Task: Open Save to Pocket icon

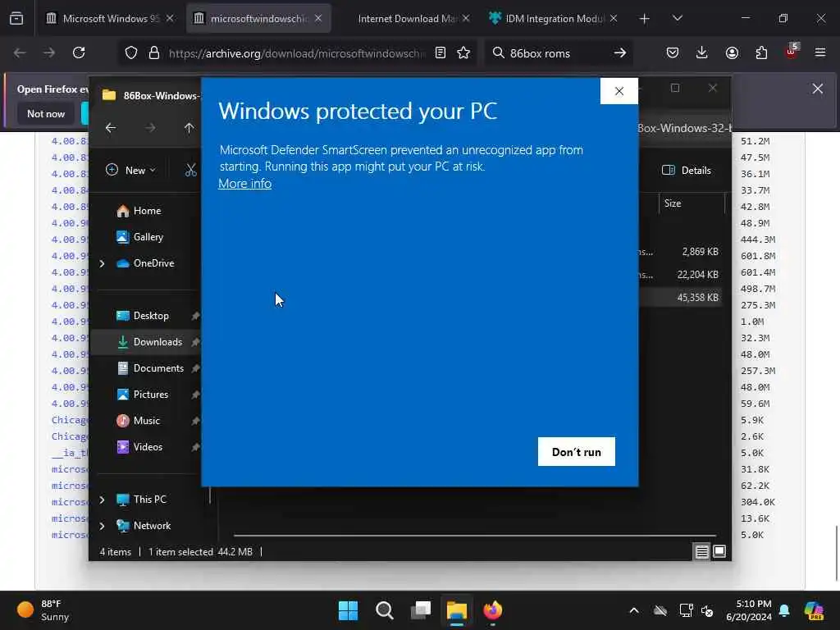Action: [673, 53]
